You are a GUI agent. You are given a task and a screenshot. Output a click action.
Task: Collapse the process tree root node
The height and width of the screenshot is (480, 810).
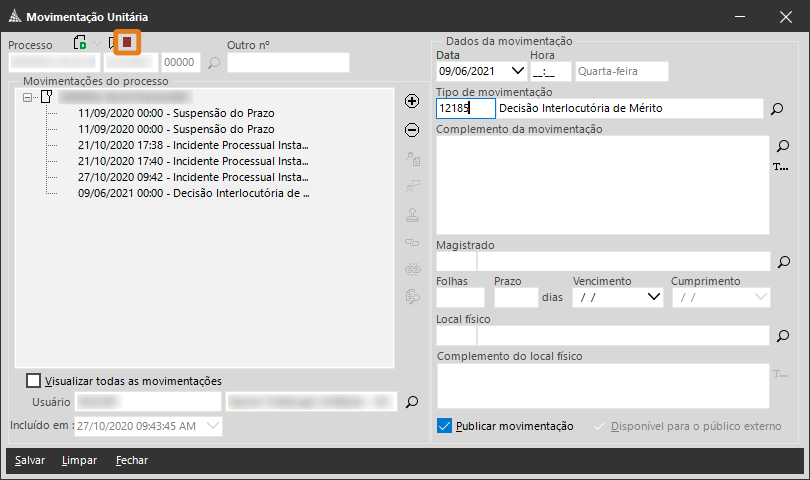click(27, 97)
